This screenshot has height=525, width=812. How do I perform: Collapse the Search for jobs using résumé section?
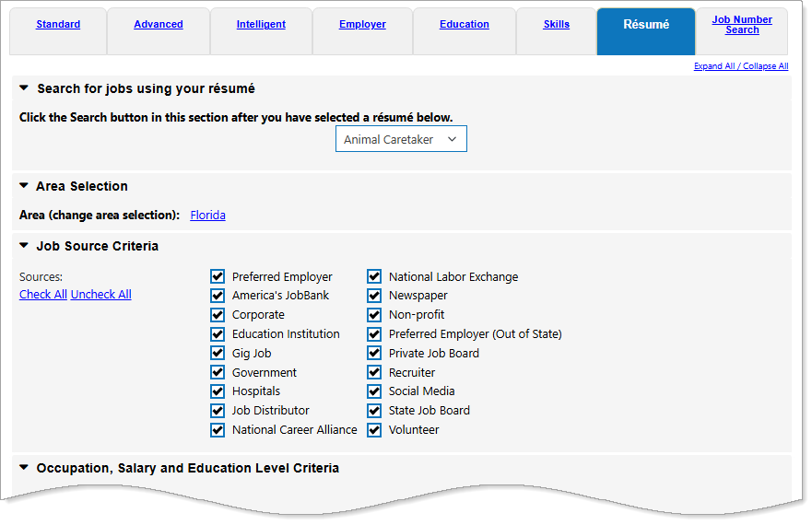point(25,89)
